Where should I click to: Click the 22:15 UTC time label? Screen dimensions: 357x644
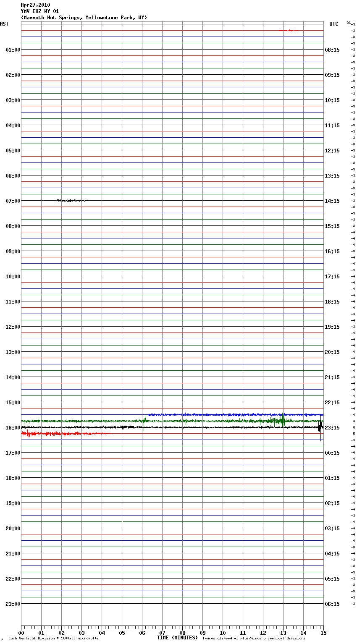pyautogui.click(x=332, y=403)
